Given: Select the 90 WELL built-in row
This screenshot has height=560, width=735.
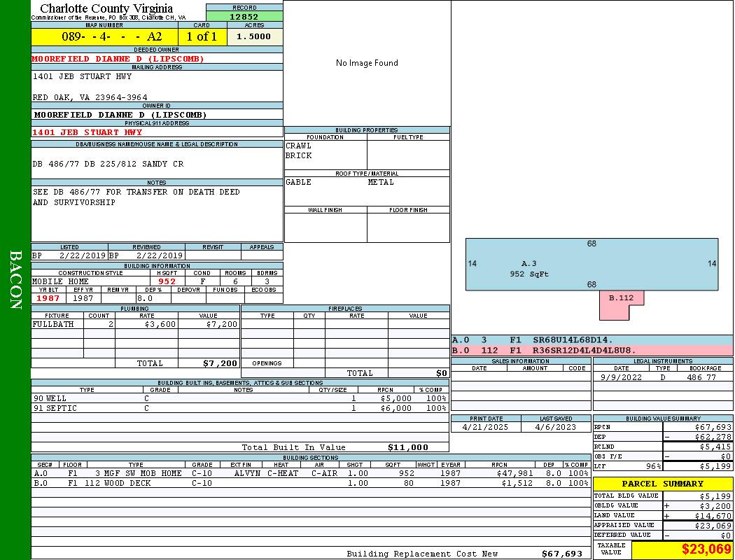Looking at the screenshot, I should click(239, 398).
